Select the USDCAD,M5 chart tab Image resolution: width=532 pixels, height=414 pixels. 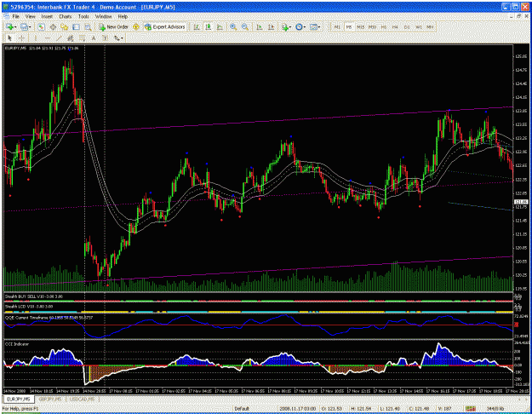tap(82, 399)
